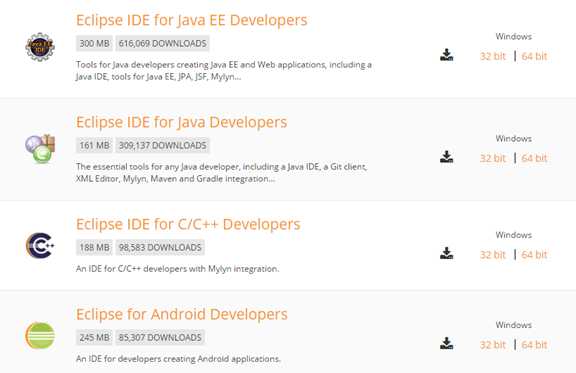Image resolution: width=576 pixels, height=373 pixels.
Task: Open Eclipse IDE for C/C++ Developers title
Action: point(188,224)
